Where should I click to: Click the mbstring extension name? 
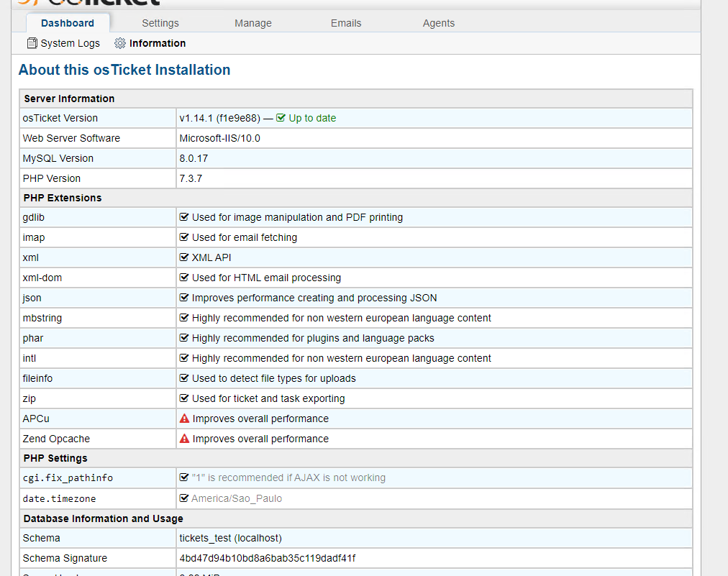42,318
